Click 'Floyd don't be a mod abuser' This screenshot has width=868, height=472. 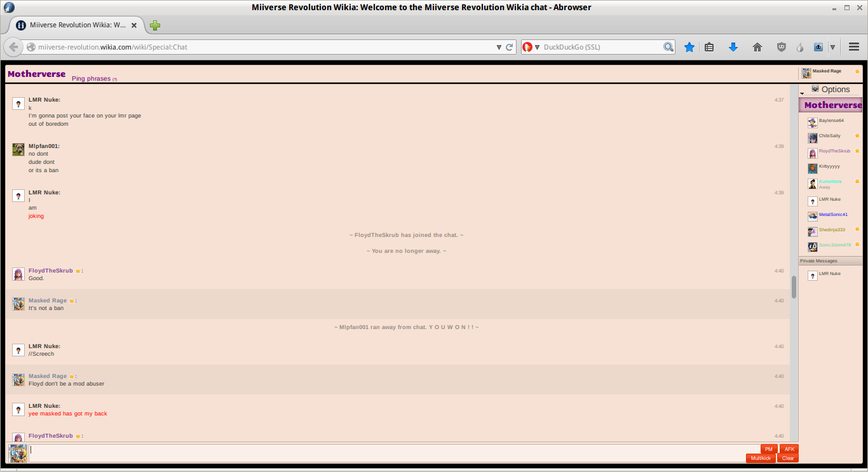(67, 384)
